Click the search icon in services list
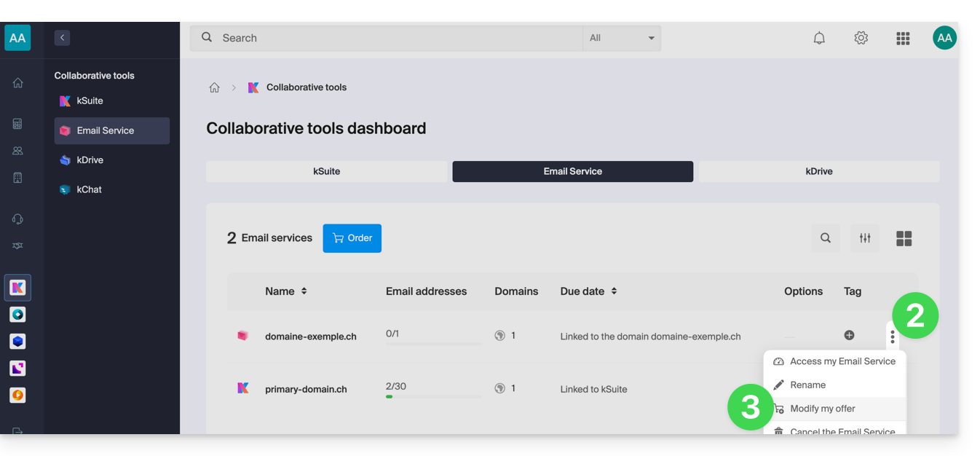 (825, 238)
